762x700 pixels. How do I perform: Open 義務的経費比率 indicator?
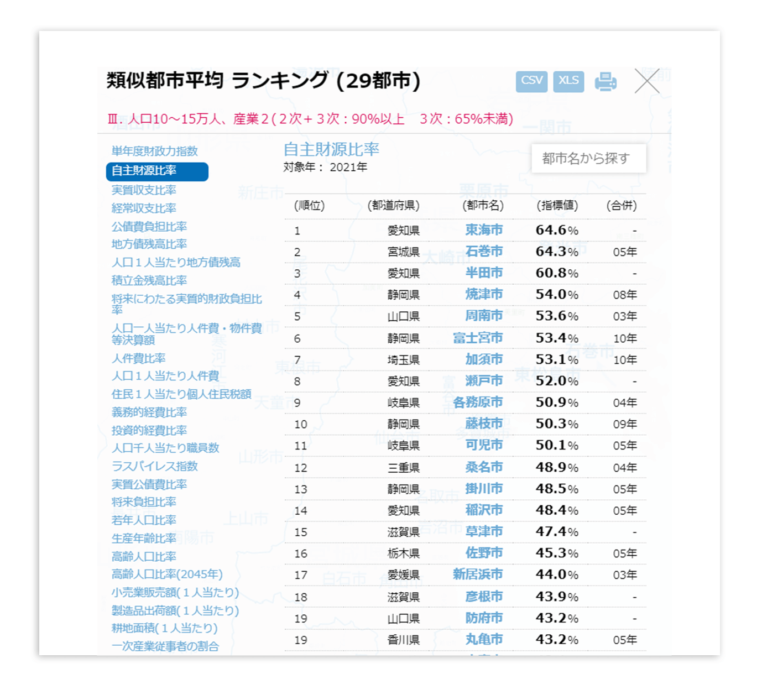click(149, 412)
